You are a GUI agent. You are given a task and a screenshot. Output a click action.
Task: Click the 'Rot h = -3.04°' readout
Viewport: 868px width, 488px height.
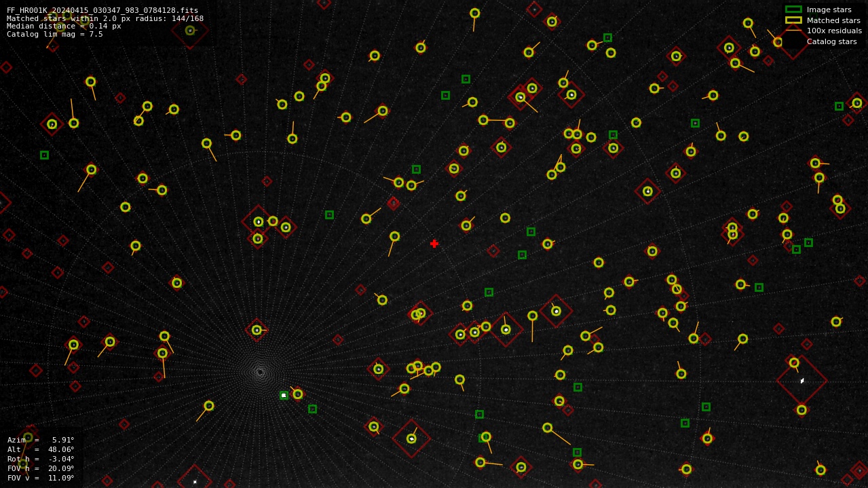click(41, 459)
